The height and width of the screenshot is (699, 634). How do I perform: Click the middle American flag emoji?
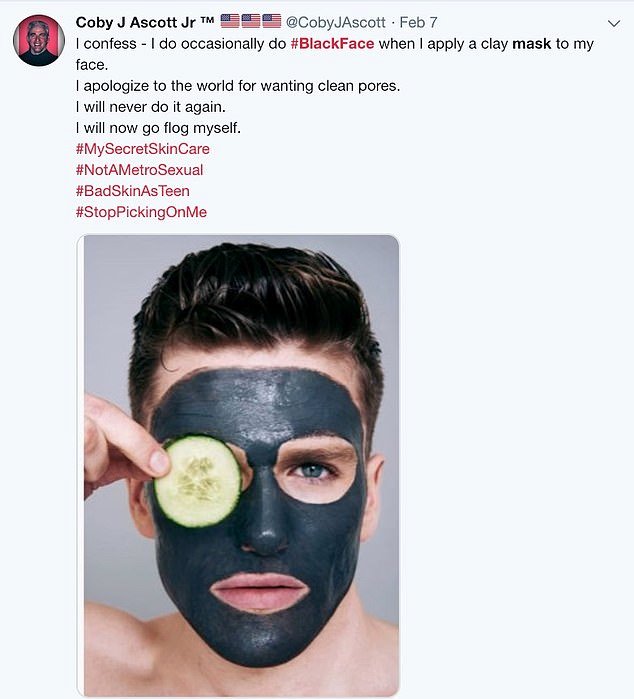(250, 21)
